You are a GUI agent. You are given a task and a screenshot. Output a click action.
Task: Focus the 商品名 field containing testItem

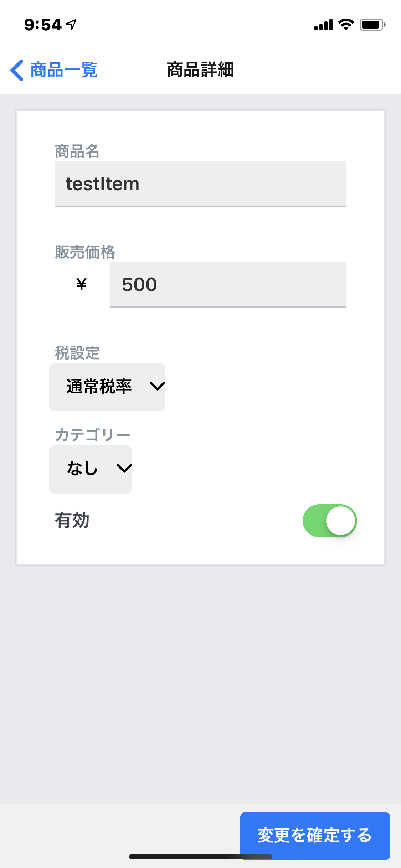200,184
